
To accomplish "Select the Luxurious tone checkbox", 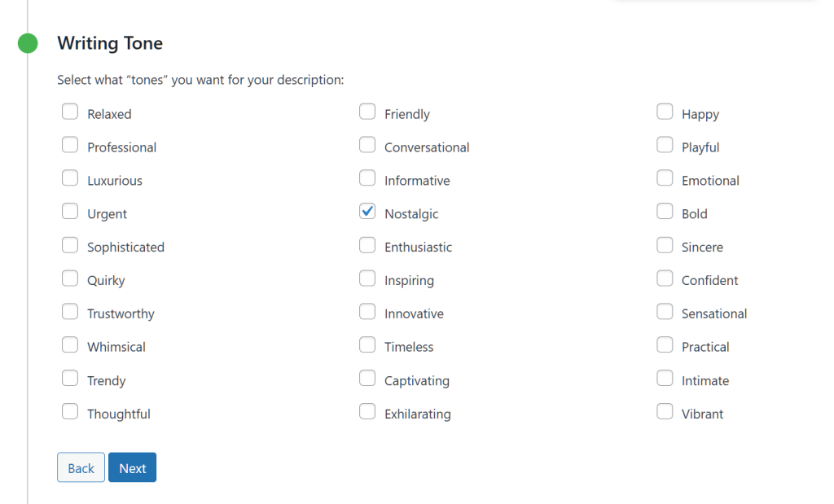I will click(70, 178).
